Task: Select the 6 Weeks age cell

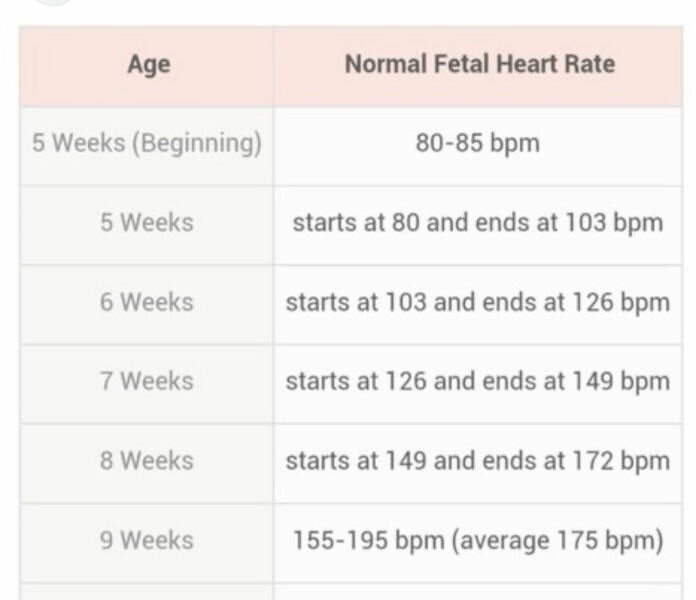Action: tap(147, 302)
